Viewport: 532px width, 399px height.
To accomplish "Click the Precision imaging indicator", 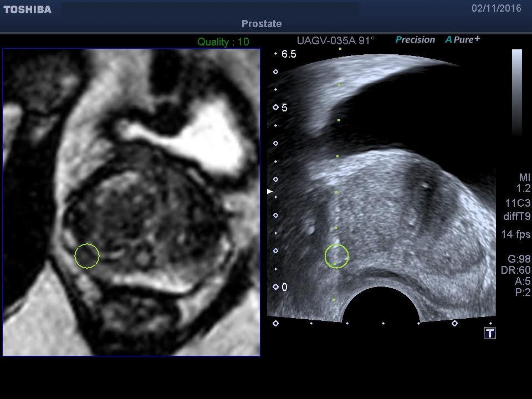I will tap(415, 40).
